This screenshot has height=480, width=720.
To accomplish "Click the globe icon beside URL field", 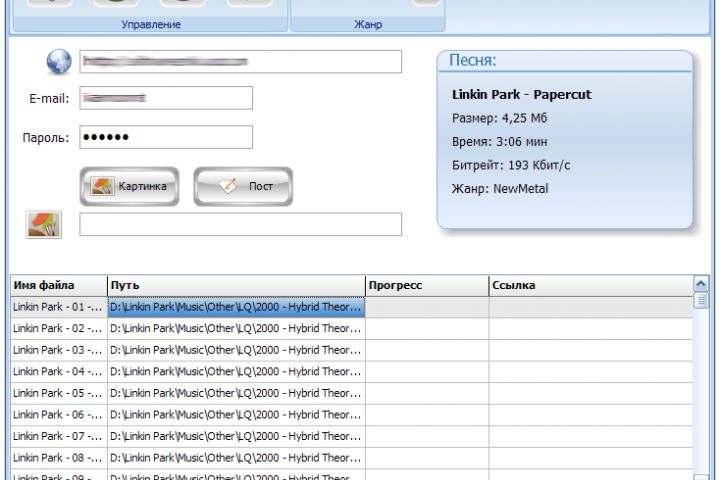I will tap(59, 62).
